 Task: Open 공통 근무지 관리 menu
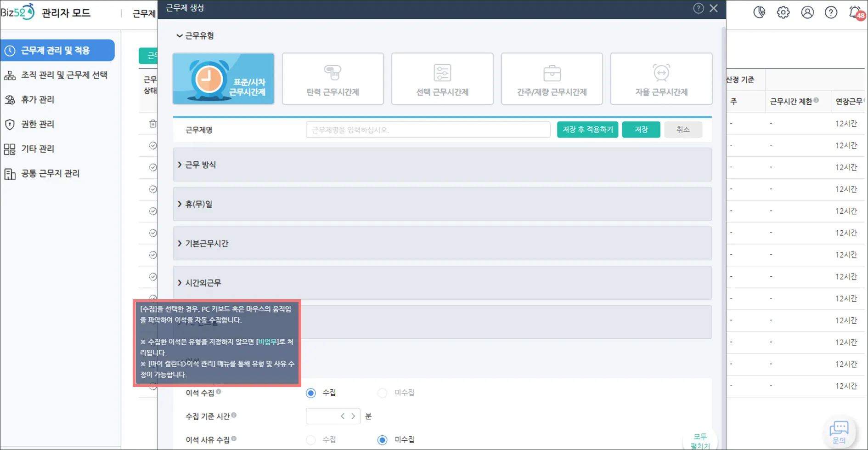coord(50,174)
